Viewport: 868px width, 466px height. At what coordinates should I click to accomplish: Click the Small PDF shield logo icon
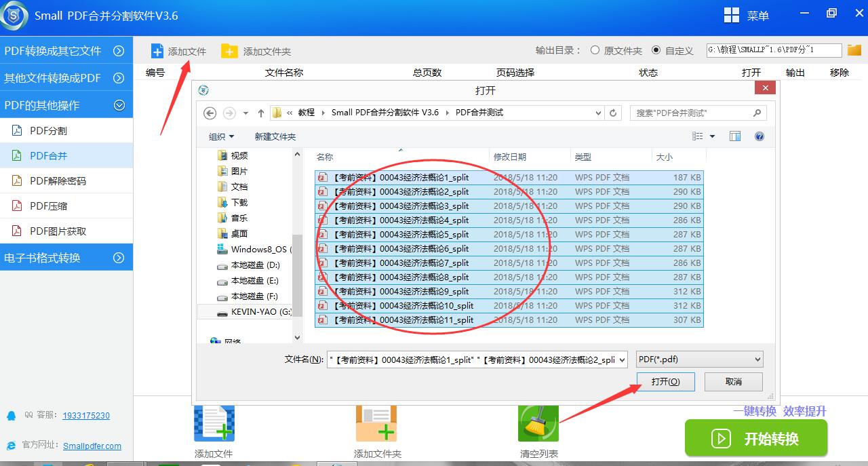tap(14, 16)
